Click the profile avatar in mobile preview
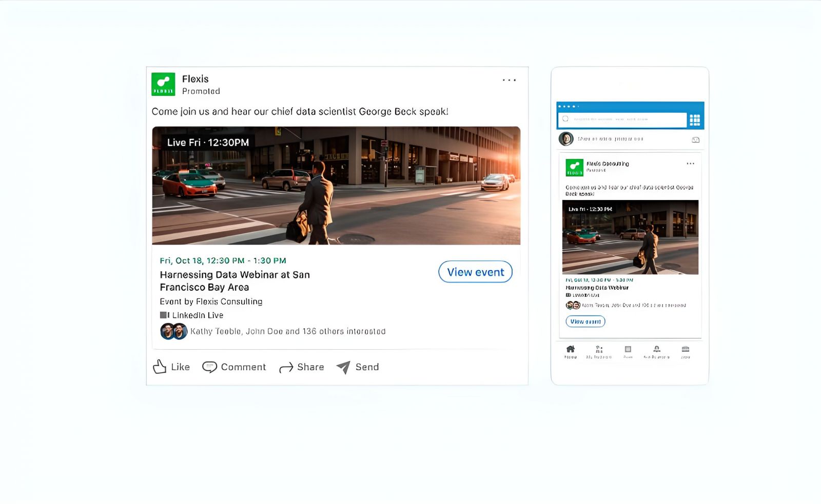The width and height of the screenshot is (821, 504). click(566, 139)
